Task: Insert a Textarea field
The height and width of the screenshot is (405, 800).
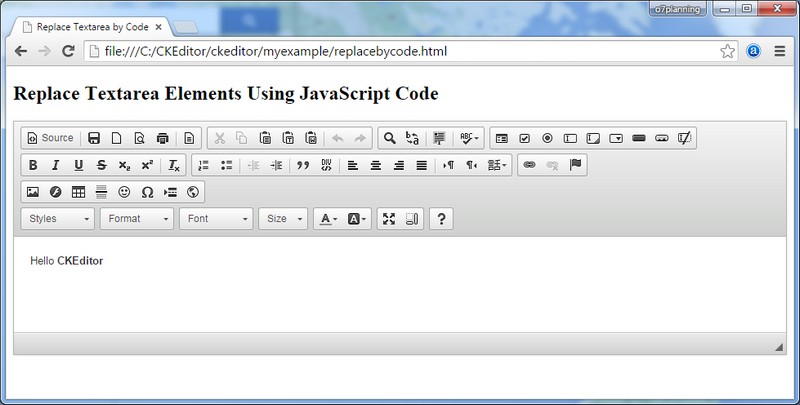Action: (x=593, y=138)
